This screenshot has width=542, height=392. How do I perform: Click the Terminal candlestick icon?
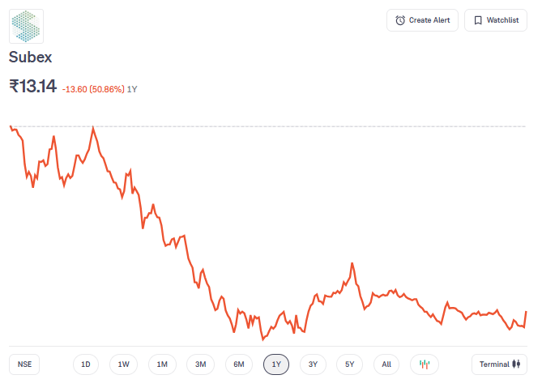pyautogui.click(x=516, y=364)
